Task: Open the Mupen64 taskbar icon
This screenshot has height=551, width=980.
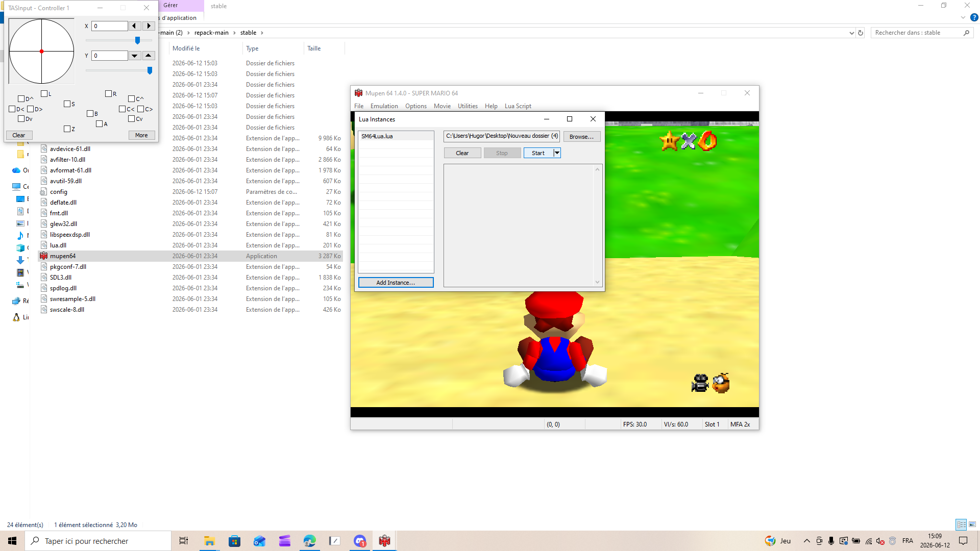Action: (x=384, y=541)
